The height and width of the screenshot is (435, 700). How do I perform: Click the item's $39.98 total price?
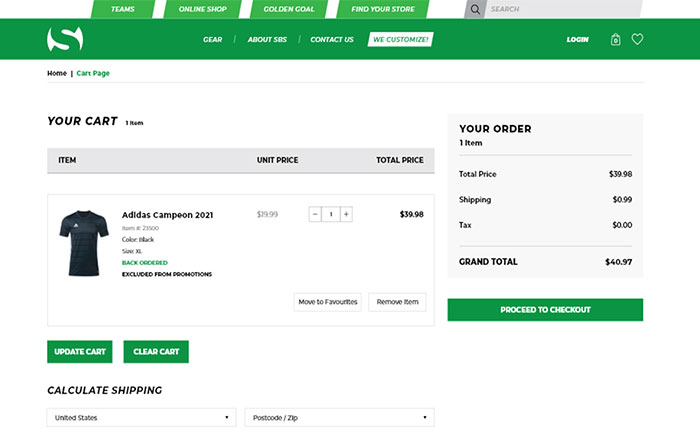tap(411, 214)
